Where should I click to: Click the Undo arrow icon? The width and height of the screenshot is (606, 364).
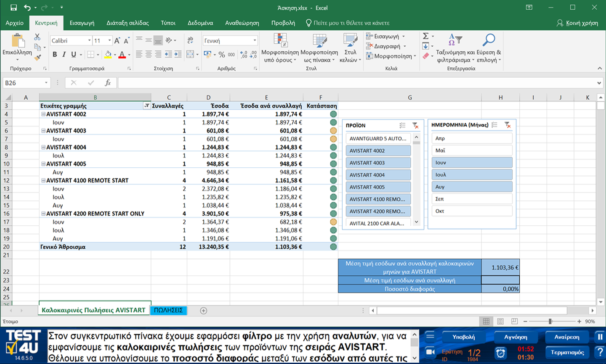point(27,8)
